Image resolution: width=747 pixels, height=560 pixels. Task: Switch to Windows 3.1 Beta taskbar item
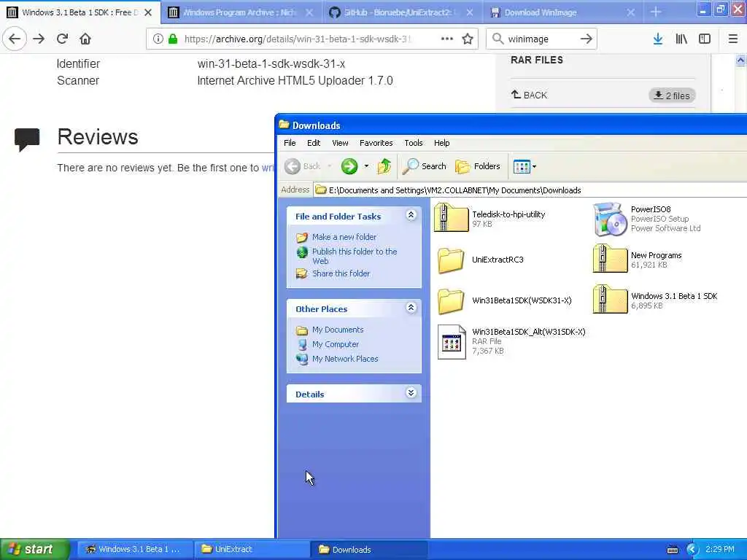tap(135, 549)
